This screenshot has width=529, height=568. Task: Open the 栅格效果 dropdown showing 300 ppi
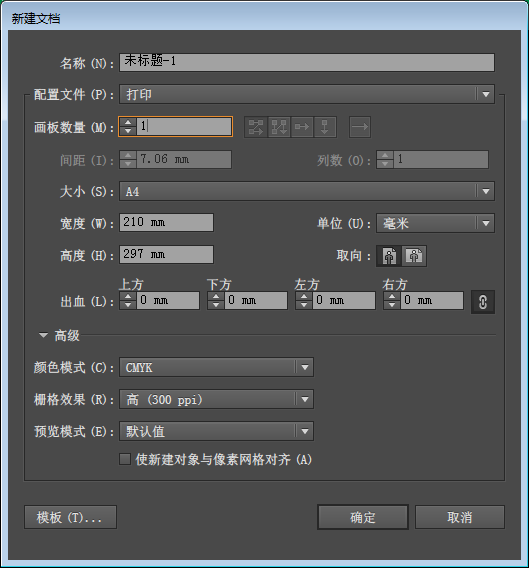(x=216, y=399)
